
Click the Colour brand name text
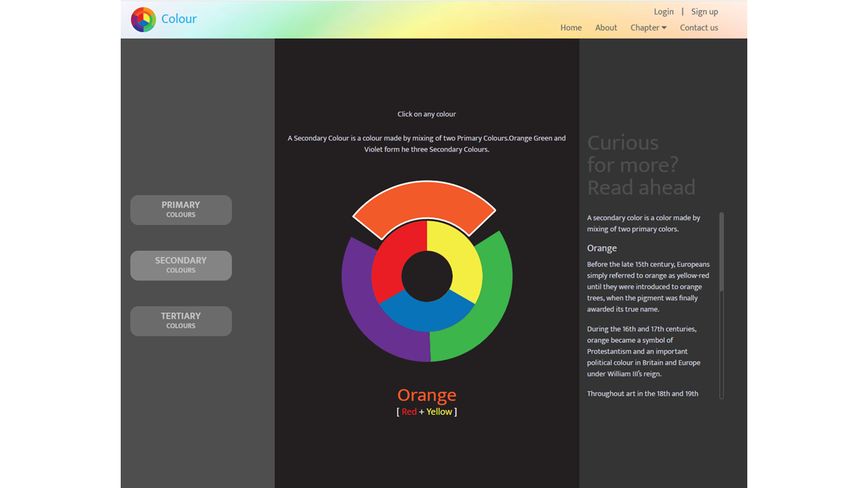tap(179, 19)
